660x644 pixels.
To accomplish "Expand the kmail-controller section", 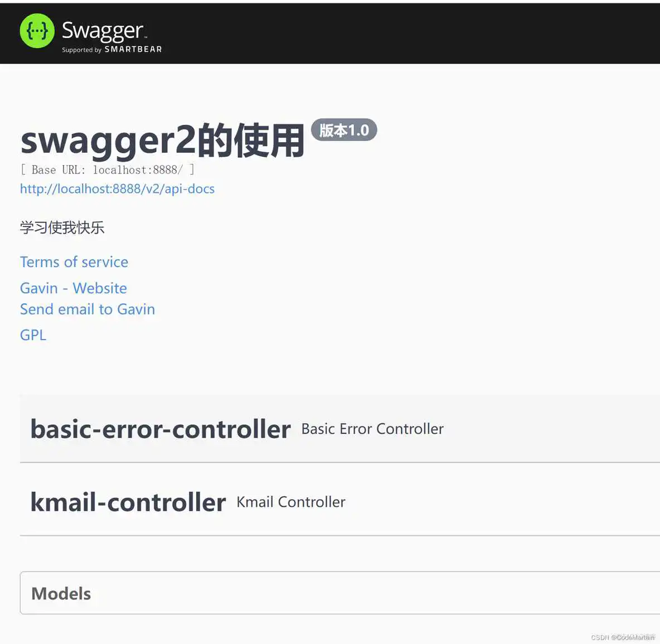I will (x=339, y=502).
